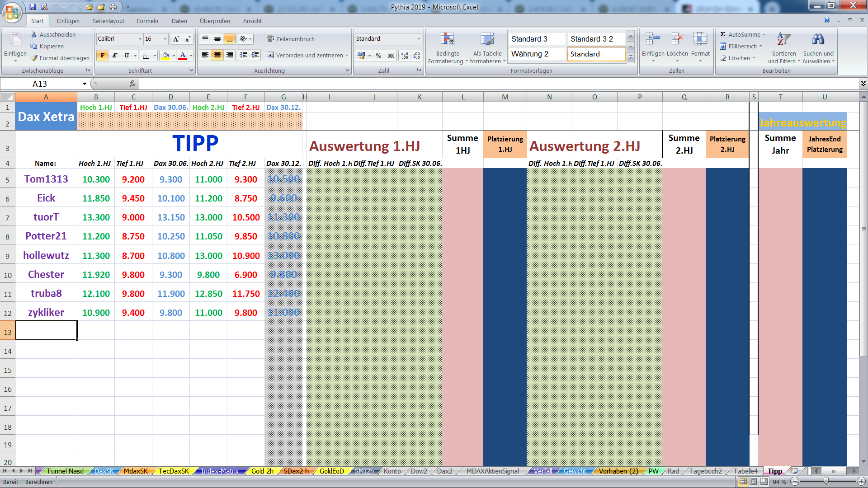The height and width of the screenshot is (488, 868).
Task: Open the font size dropdown
Action: coord(165,39)
